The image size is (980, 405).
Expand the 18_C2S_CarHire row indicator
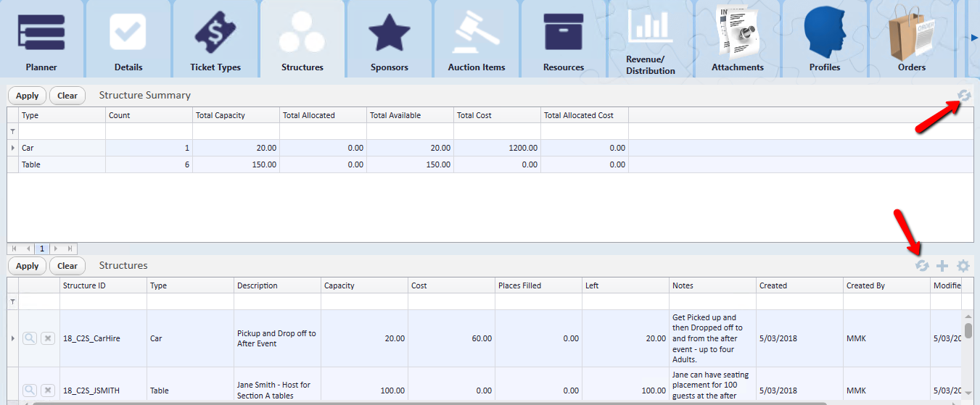click(13, 338)
